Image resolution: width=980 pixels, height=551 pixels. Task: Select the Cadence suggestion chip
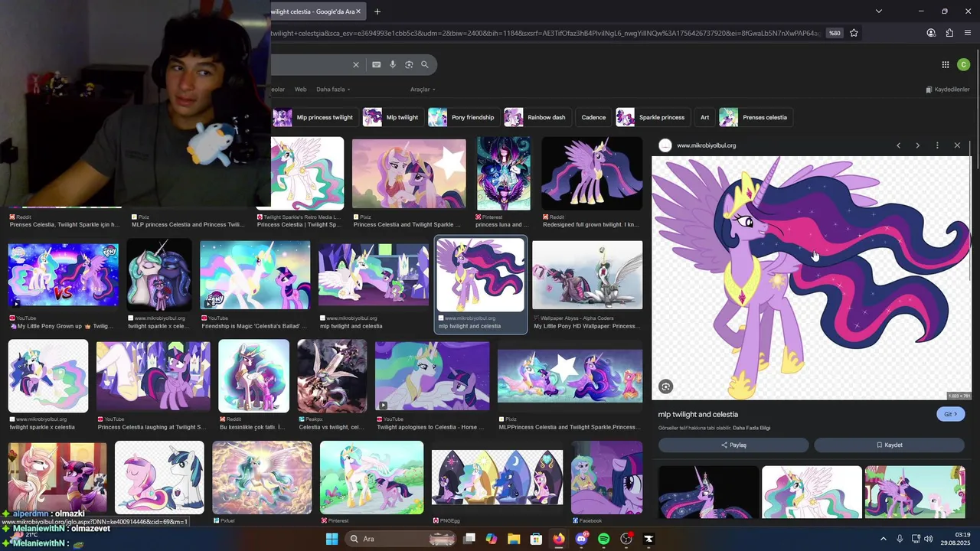pyautogui.click(x=593, y=117)
